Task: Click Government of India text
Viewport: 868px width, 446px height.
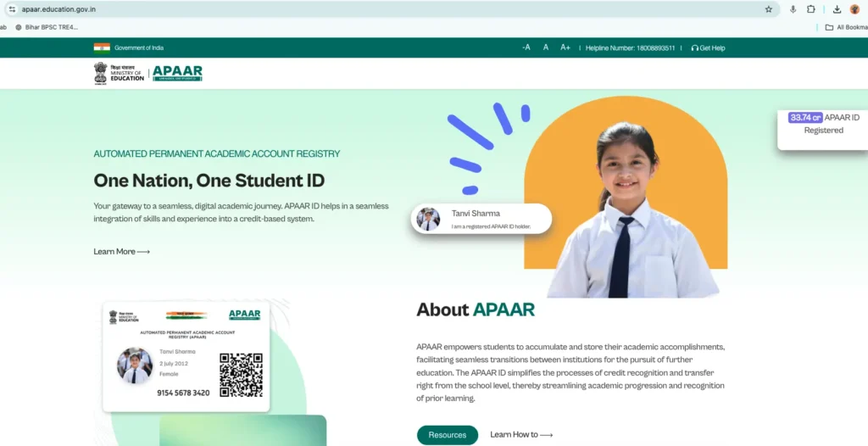Action: (139, 47)
